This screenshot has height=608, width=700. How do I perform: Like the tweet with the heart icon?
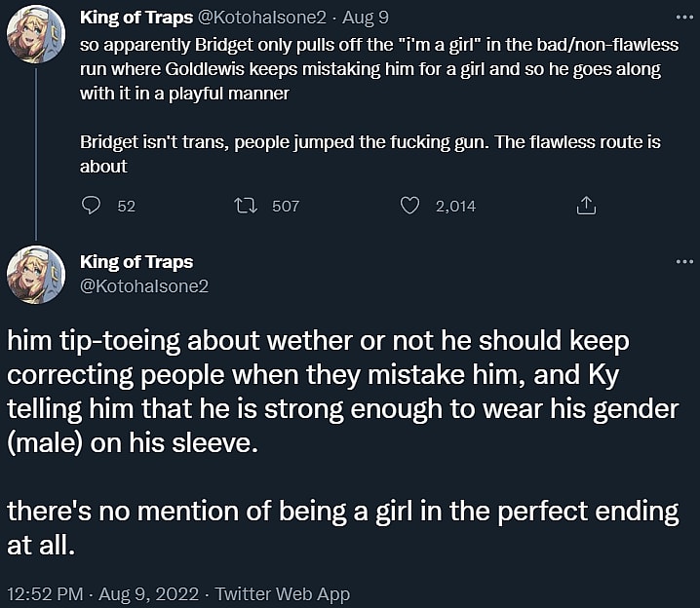pos(410,206)
